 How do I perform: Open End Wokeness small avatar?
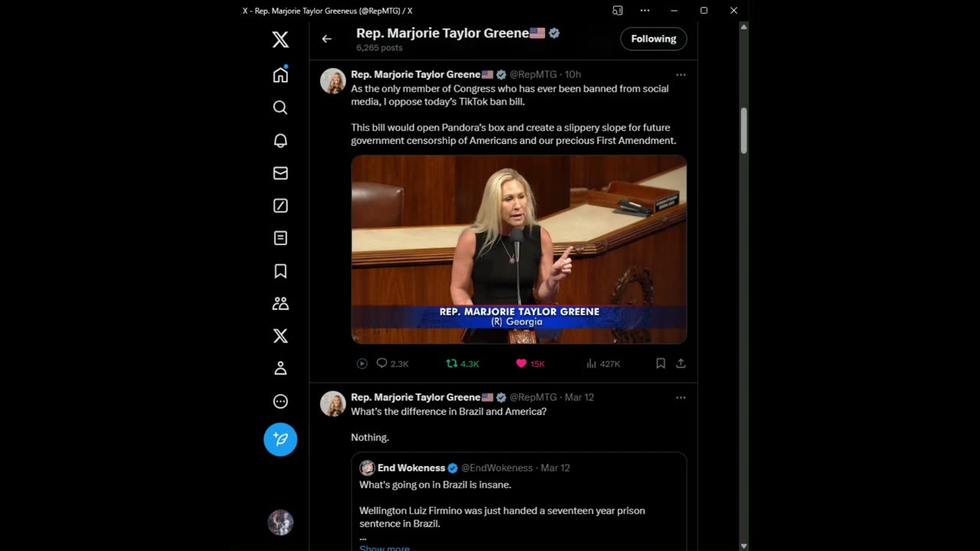click(367, 468)
